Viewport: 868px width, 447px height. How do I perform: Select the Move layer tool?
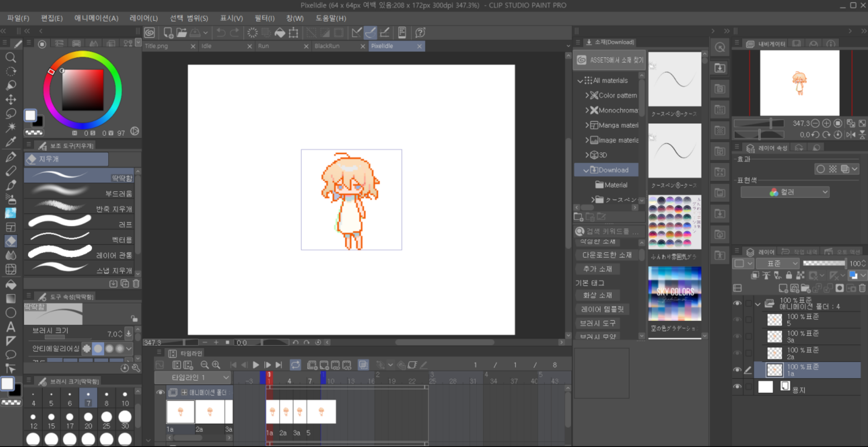(x=11, y=100)
